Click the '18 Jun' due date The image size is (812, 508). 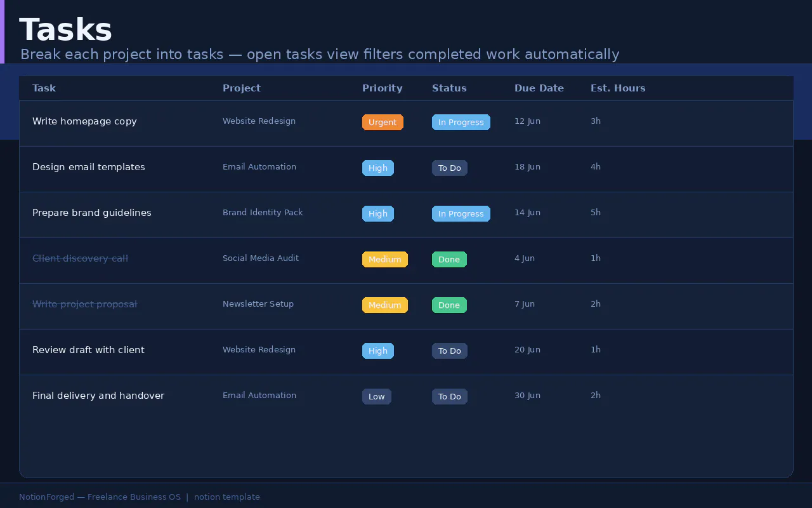527,167
